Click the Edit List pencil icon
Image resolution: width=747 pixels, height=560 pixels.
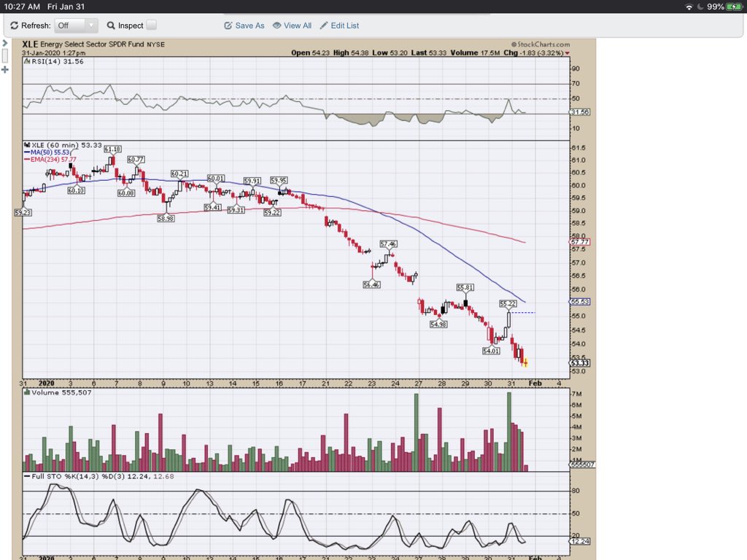pos(324,26)
